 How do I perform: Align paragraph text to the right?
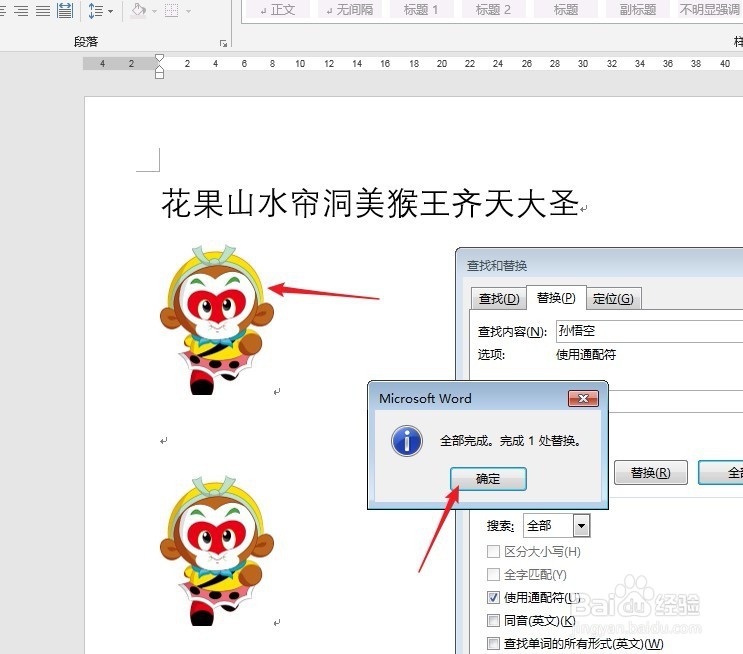21,10
